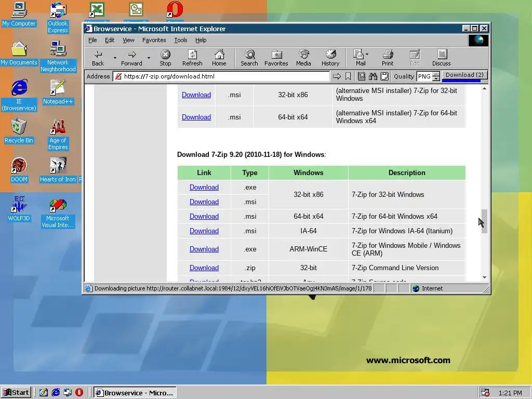
Task: Click the Download (2) button
Action: [464, 76]
